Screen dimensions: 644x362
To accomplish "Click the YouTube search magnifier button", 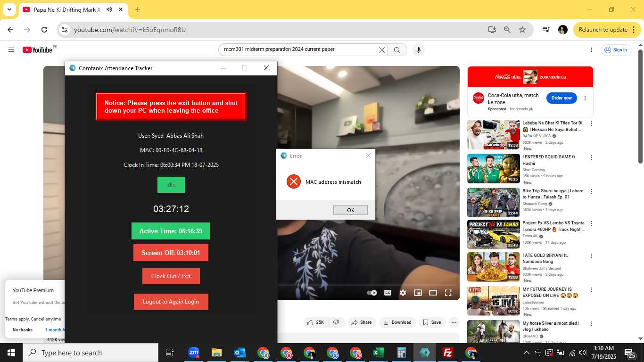I will click(397, 50).
